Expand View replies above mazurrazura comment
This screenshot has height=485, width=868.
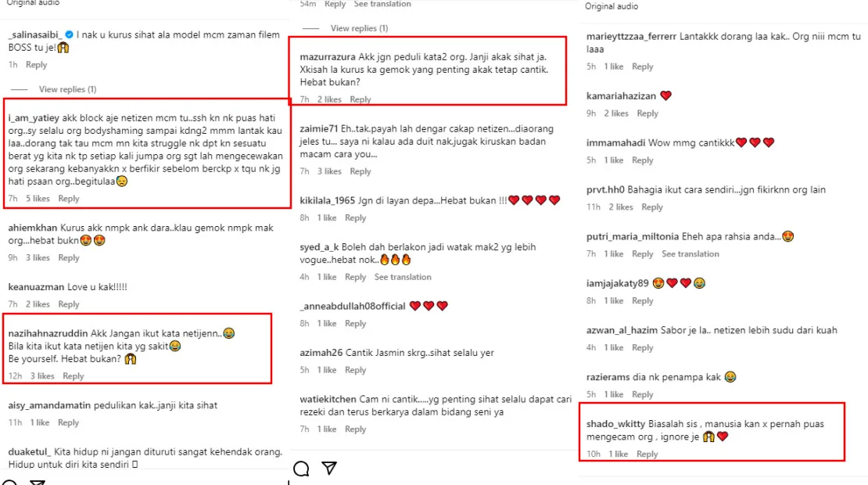359,28
